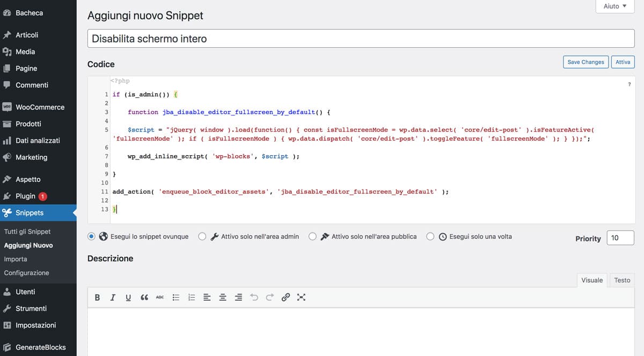
Task: Click the 'Descrizione' section heading
Action: [x=110, y=258]
